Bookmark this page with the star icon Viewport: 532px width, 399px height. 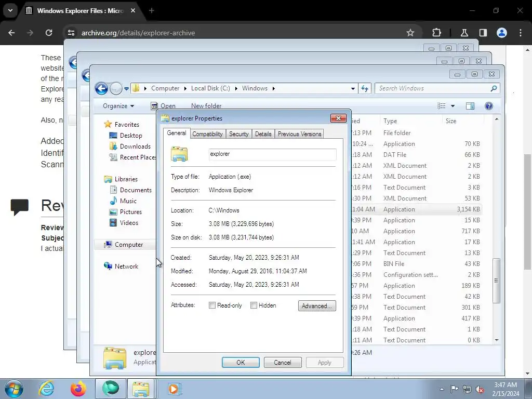(x=410, y=33)
